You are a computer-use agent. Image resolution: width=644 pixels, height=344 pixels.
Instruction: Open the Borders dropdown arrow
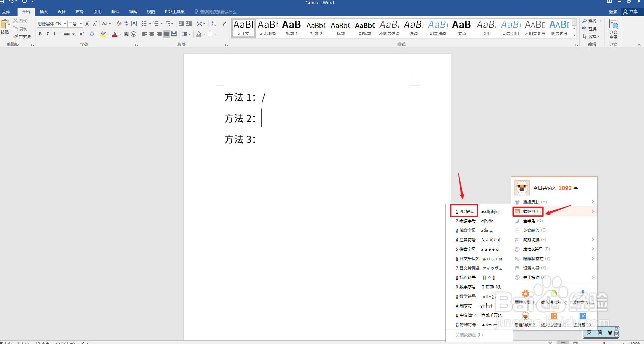(x=216, y=34)
